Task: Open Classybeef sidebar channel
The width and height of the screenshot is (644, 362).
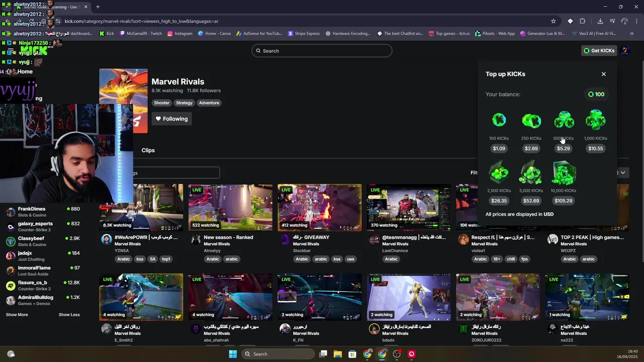Action: pyautogui.click(x=43, y=241)
